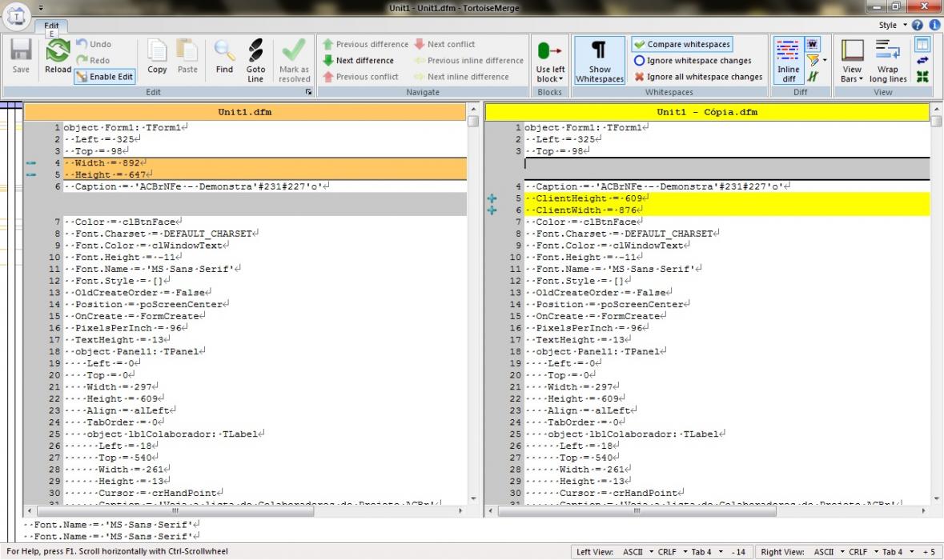This screenshot has height=560, width=944.
Task: Click Undo in the Edit group
Action: [94, 44]
